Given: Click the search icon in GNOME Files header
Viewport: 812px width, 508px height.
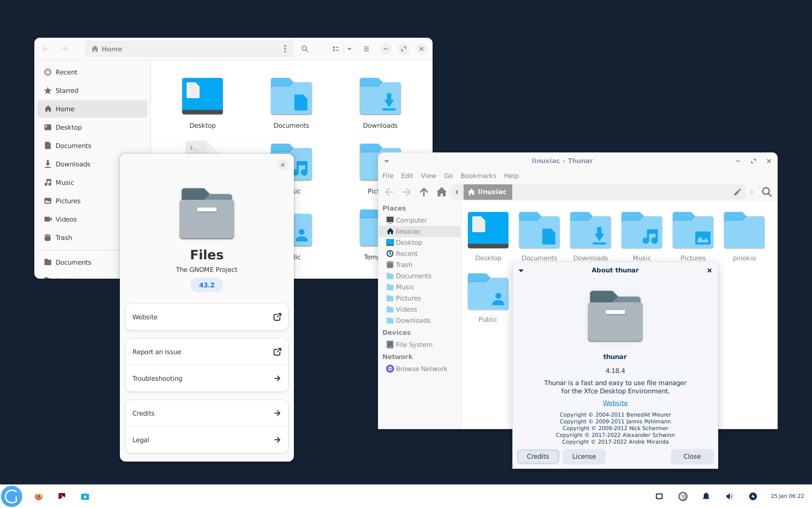Looking at the screenshot, I should click(x=305, y=49).
